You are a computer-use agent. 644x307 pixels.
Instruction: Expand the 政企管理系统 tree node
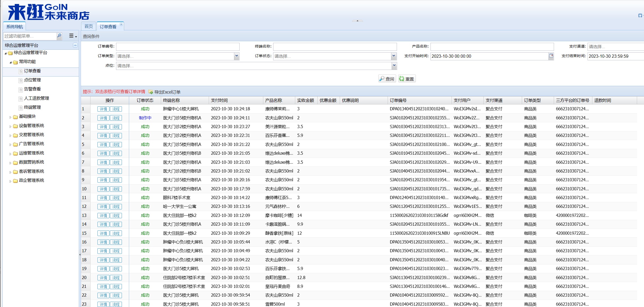(x=10, y=181)
